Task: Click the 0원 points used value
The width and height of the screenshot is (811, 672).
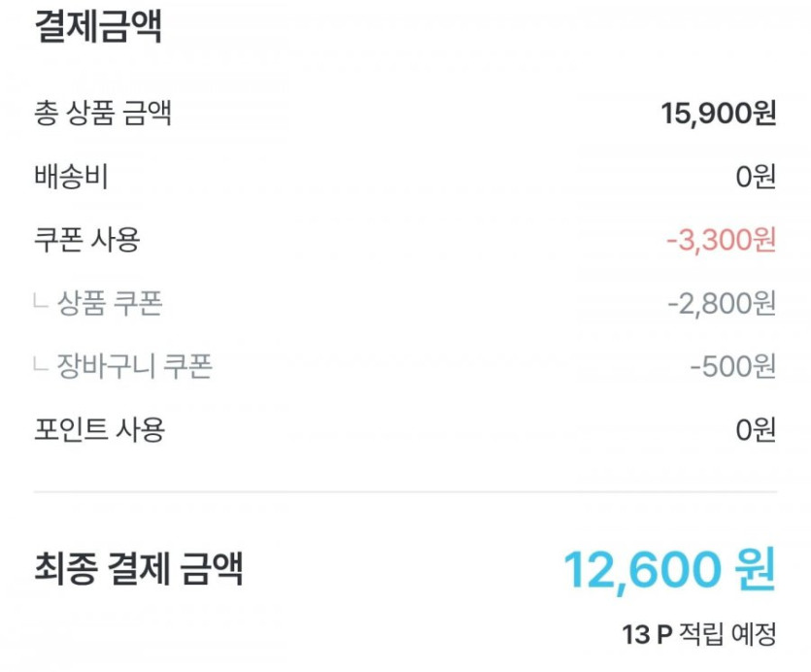Action: click(755, 428)
